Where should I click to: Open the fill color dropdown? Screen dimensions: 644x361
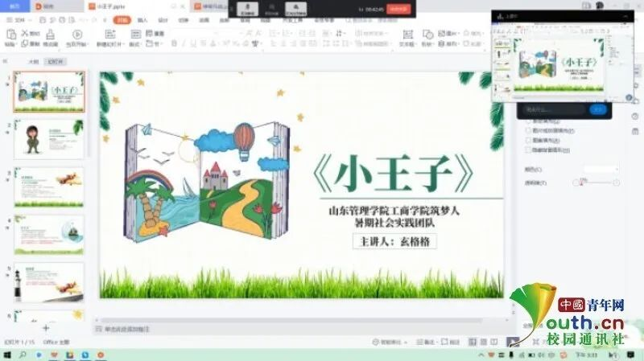[601, 170]
